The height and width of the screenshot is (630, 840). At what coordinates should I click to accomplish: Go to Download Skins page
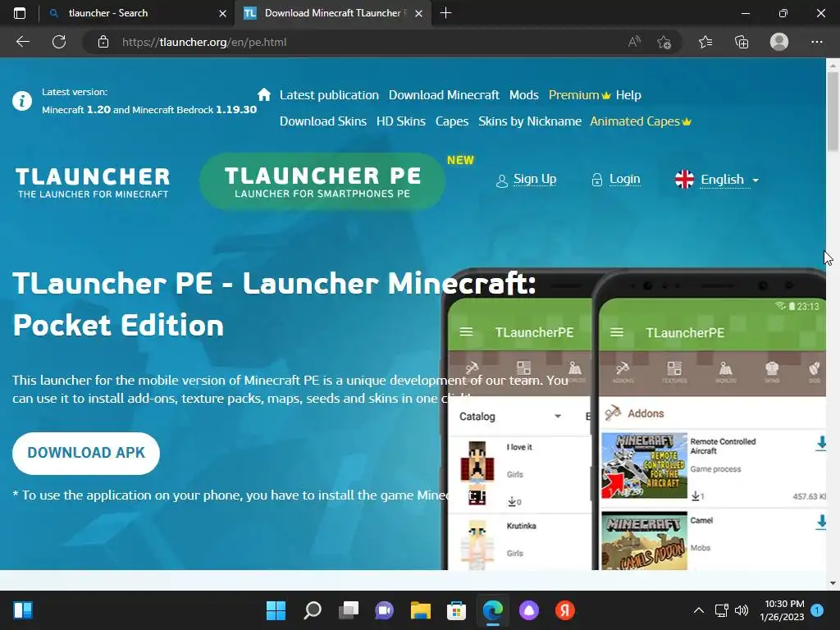coord(323,121)
